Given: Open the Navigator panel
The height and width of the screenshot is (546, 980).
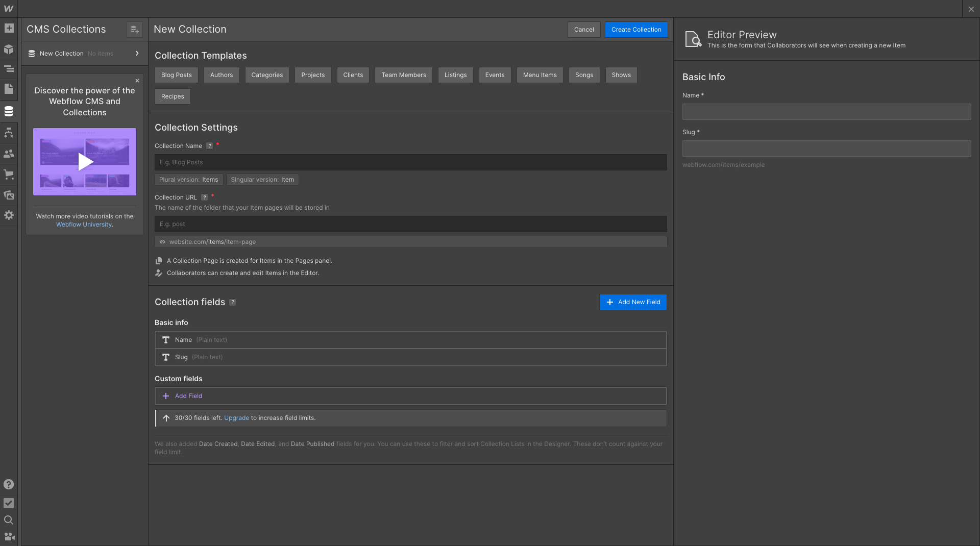Looking at the screenshot, I should click(9, 69).
